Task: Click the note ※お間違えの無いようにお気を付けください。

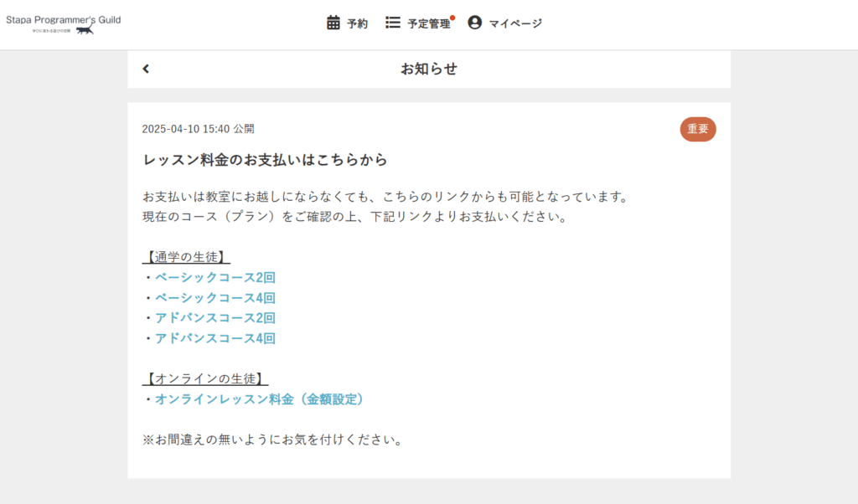Action: coord(272,440)
